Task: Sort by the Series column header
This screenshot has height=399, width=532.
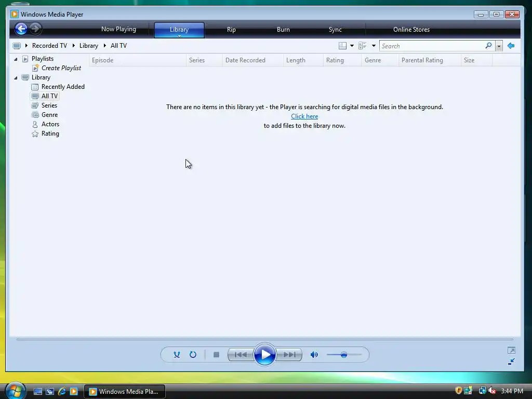Action: pyautogui.click(x=204, y=60)
